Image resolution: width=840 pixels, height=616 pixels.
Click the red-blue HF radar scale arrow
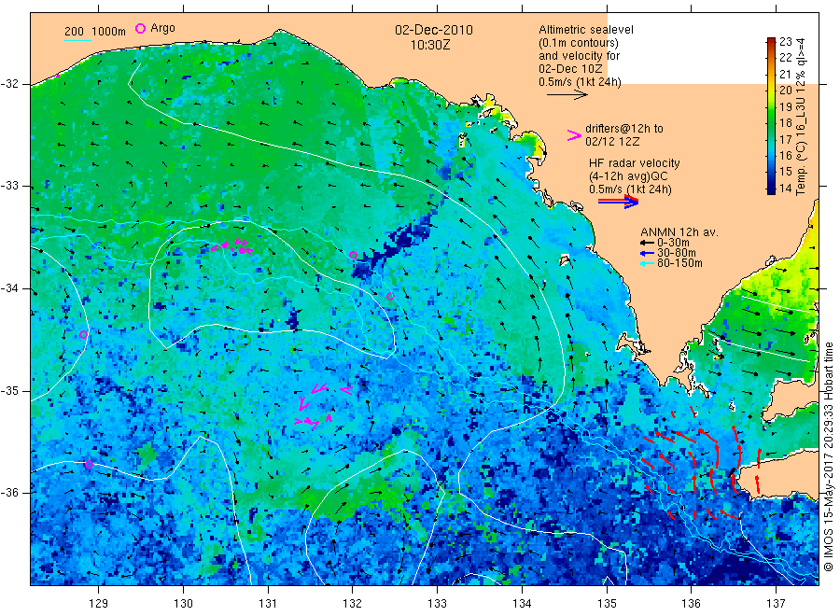619,202
